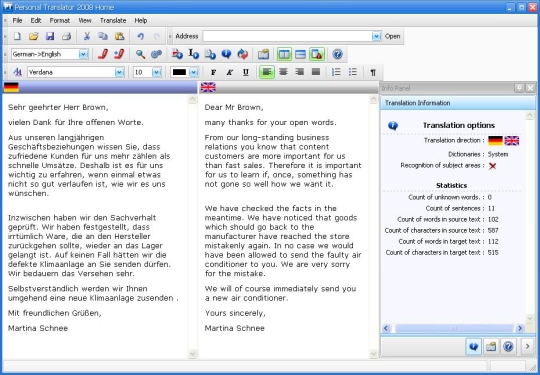Open the font size 10 dropdown
Viewport: 540px width, 375px height.
(x=156, y=72)
